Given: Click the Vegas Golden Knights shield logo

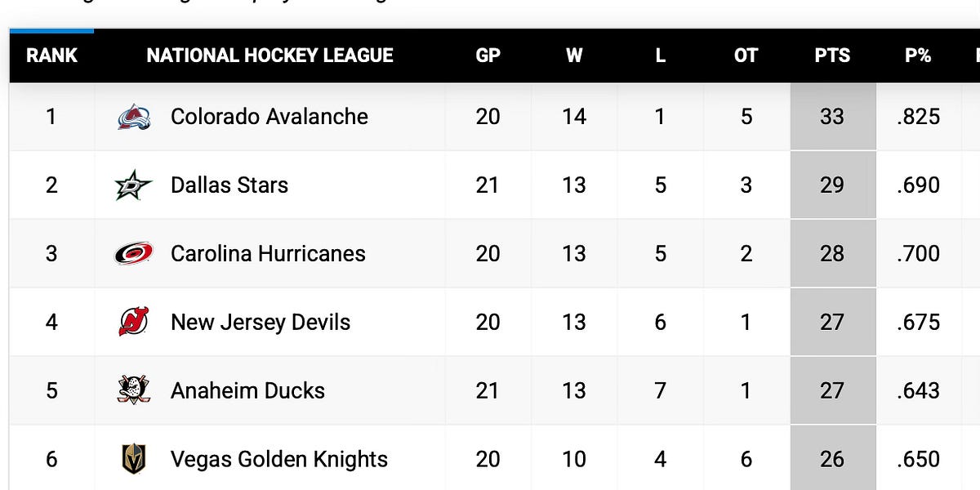Looking at the screenshot, I should pos(133,459).
